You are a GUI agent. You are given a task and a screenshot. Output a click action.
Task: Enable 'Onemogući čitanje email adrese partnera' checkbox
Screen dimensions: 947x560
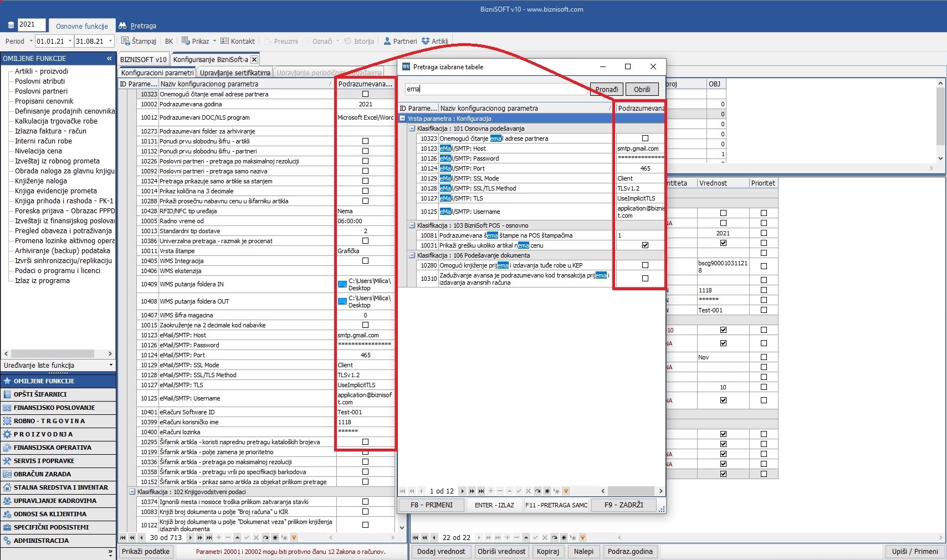365,94
